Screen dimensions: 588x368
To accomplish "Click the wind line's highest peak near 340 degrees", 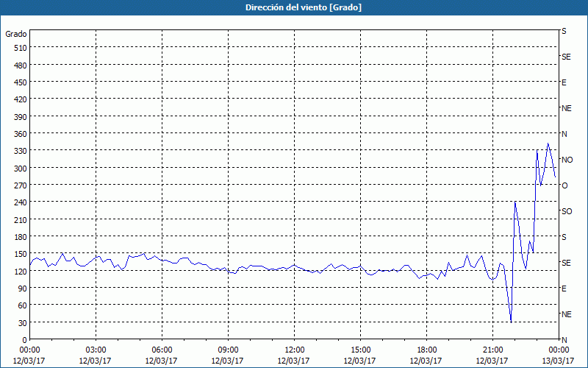I will 548,143.
